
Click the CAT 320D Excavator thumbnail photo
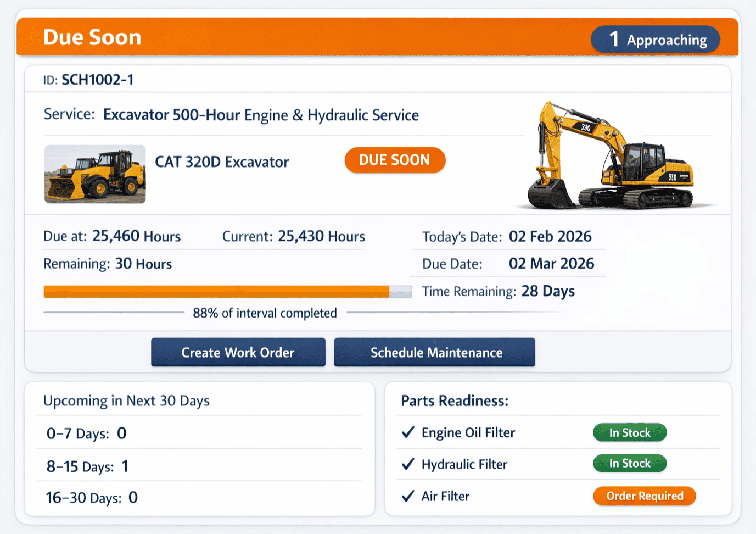pyautogui.click(x=94, y=174)
